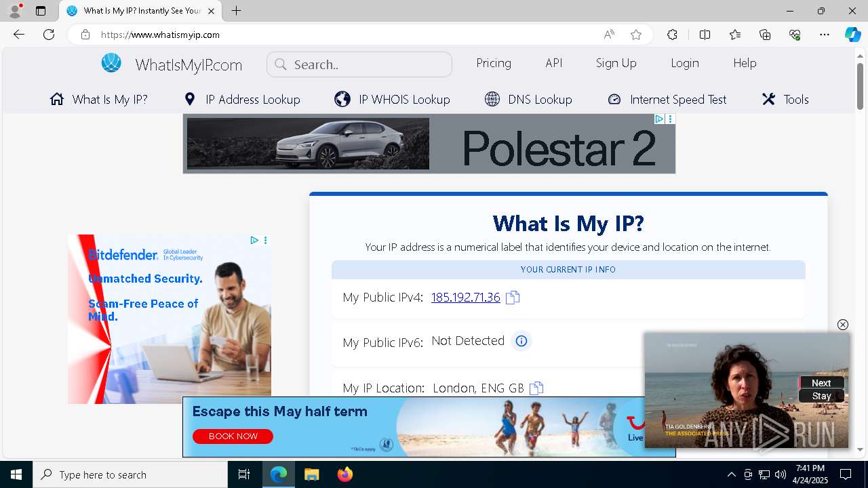This screenshot has width=868, height=488.
Task: Click the WhatIsMyIP.com globe logo
Action: (111, 63)
